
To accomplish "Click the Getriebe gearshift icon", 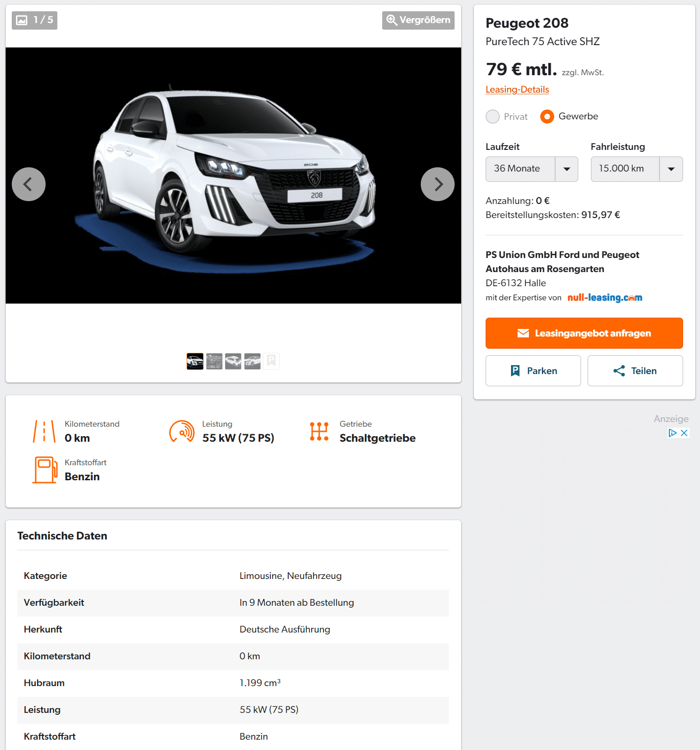I will pos(319,431).
